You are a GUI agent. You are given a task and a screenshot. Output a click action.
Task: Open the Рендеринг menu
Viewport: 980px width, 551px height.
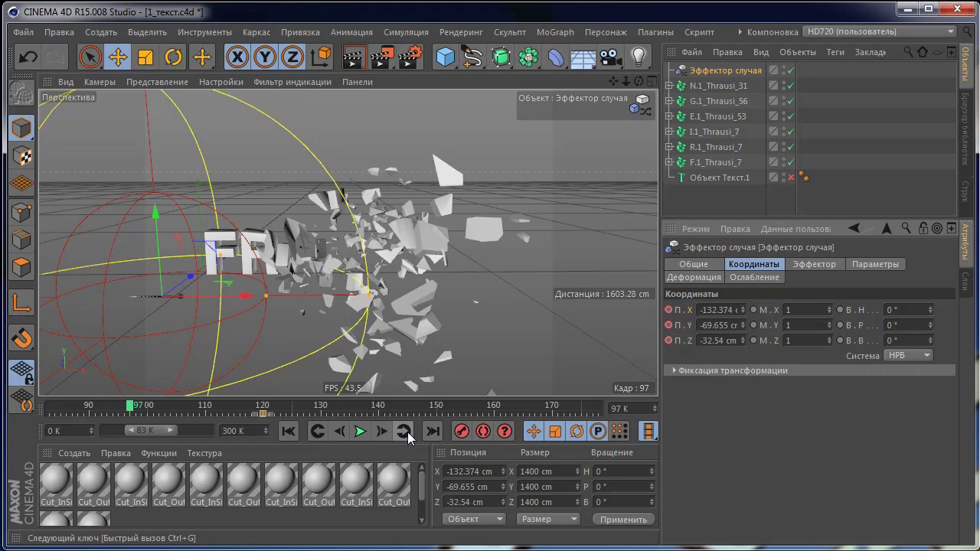point(461,32)
